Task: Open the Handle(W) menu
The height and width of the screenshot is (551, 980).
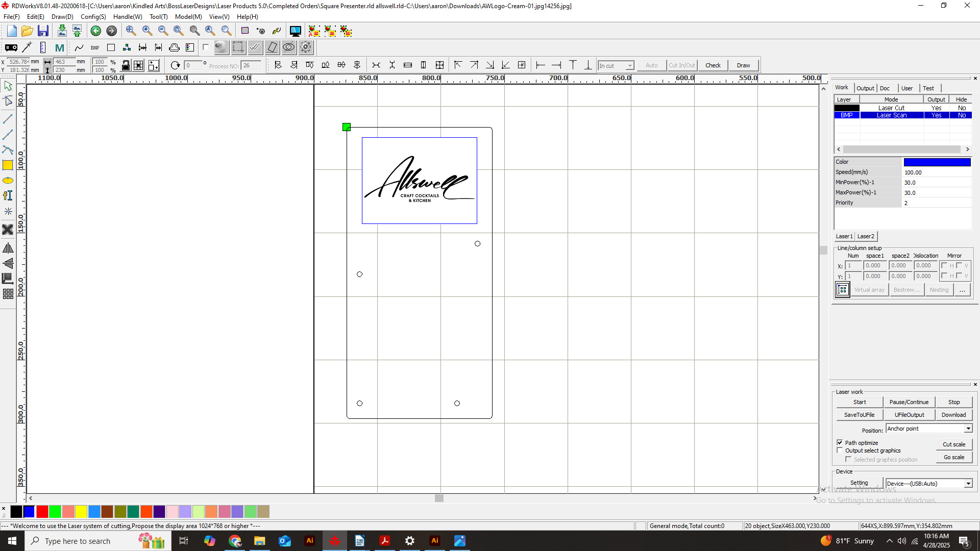Action: [x=128, y=17]
